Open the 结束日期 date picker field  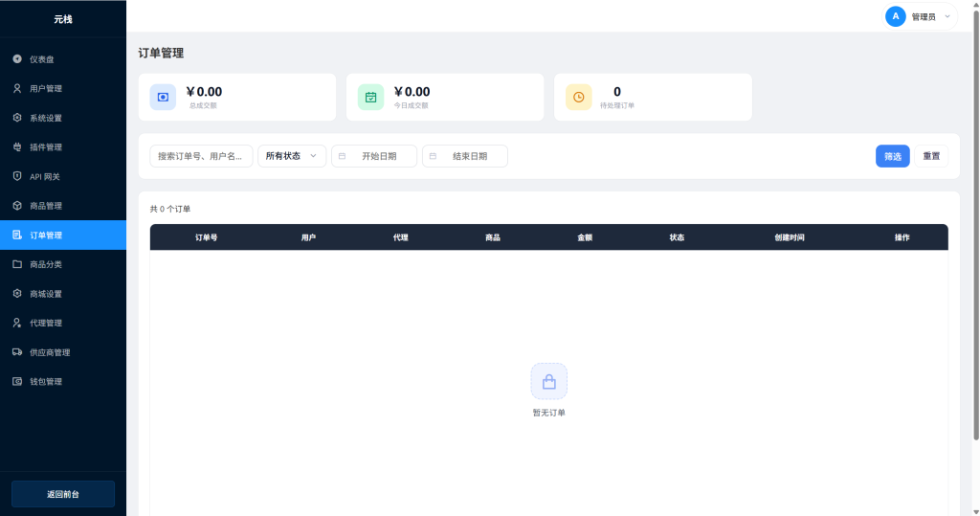tap(465, 156)
